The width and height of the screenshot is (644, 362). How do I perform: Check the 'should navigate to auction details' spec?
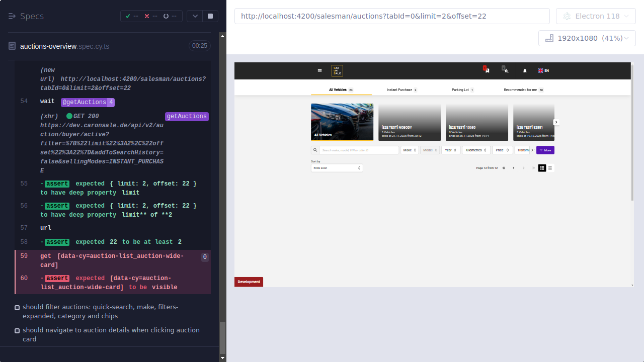coord(17,330)
